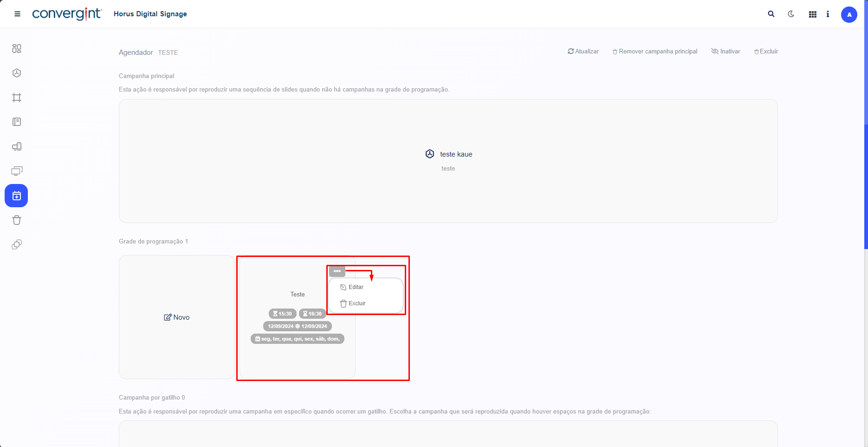868x447 pixels.
Task: Open the crop frame sidebar icon
Action: pos(17,98)
